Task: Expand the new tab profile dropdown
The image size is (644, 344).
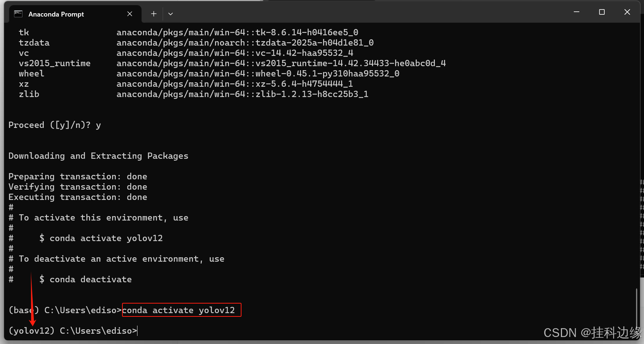Action: click(171, 14)
